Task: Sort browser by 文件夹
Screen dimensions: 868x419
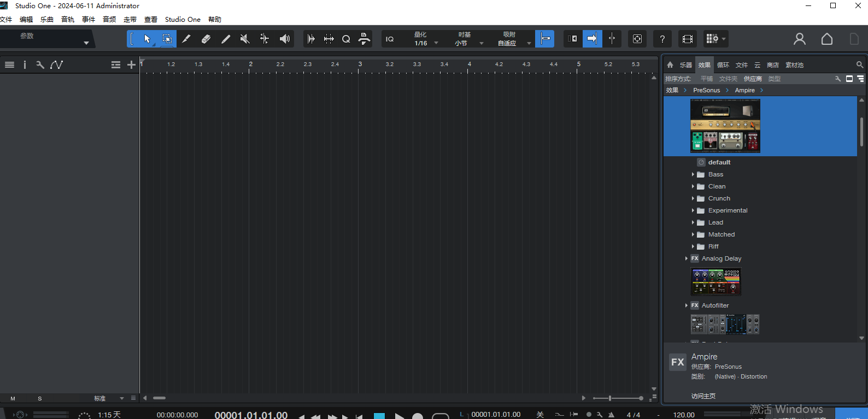Action: (x=728, y=79)
